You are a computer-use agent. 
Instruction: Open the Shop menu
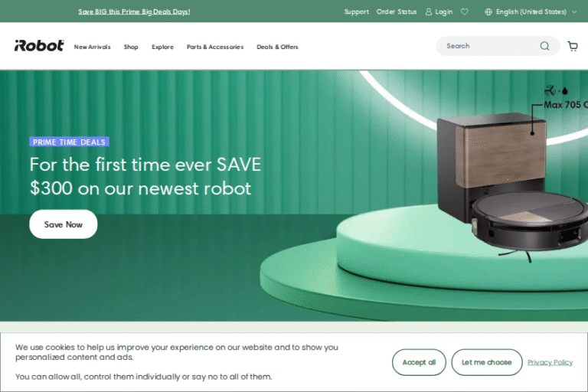131,47
